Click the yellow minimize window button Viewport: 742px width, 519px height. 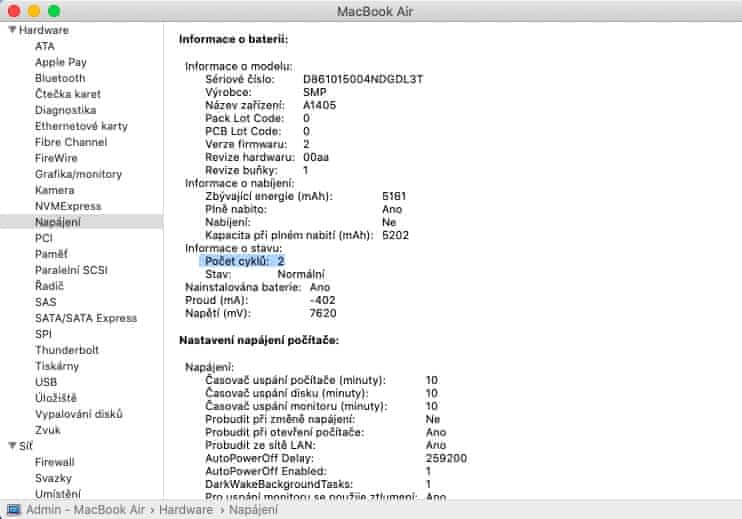34,10
